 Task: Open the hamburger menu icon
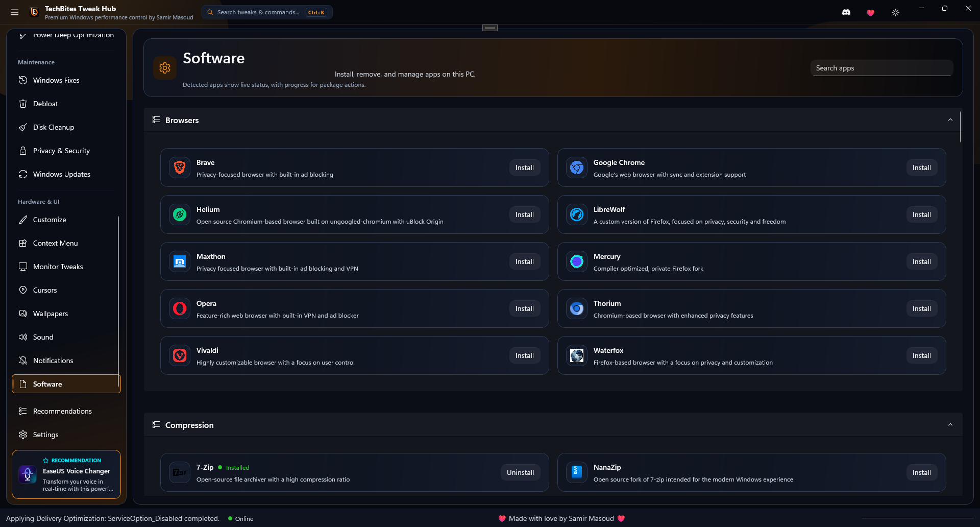(14, 12)
